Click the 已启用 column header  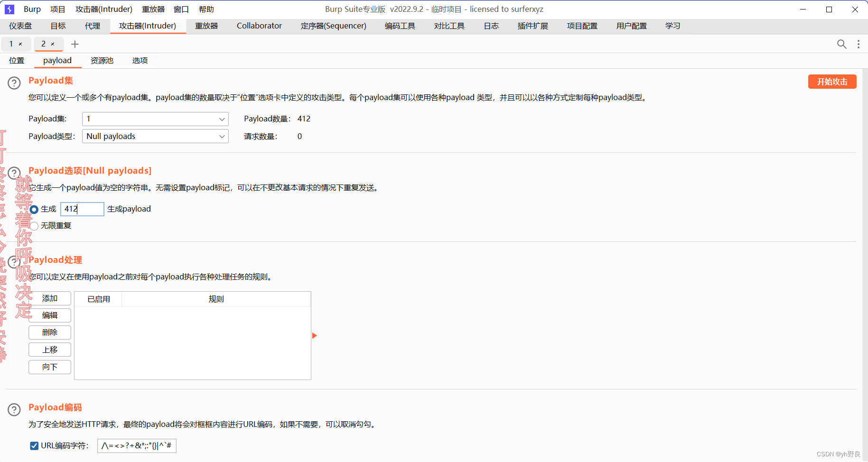coord(99,299)
